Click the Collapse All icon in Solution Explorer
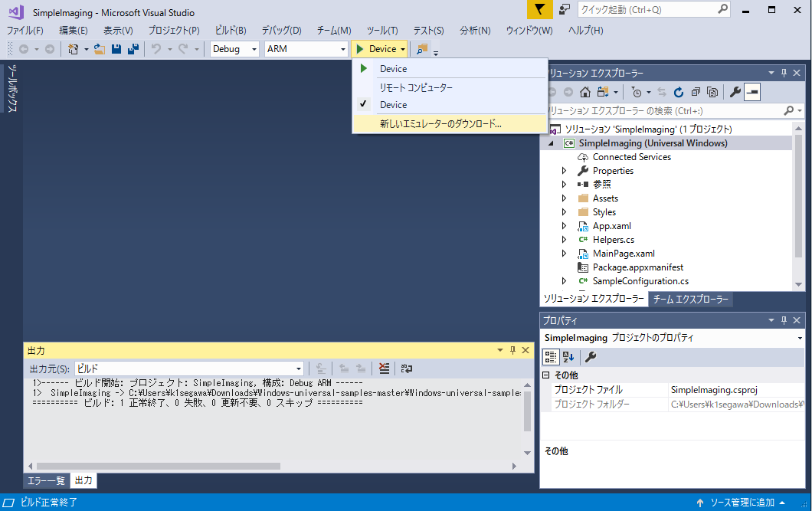Screen dimensions: 812x511 [696, 92]
